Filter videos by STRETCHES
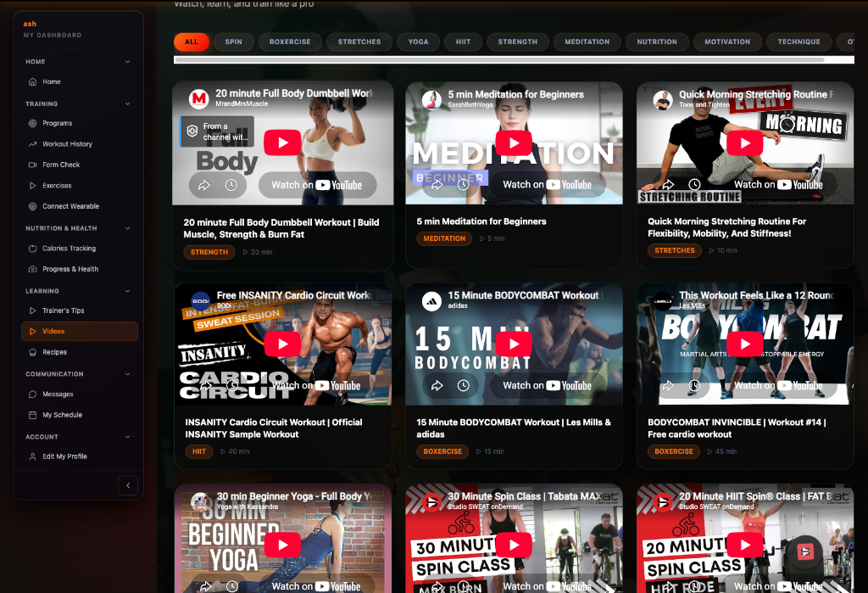Viewport: 868px width, 593px height. [x=359, y=42]
